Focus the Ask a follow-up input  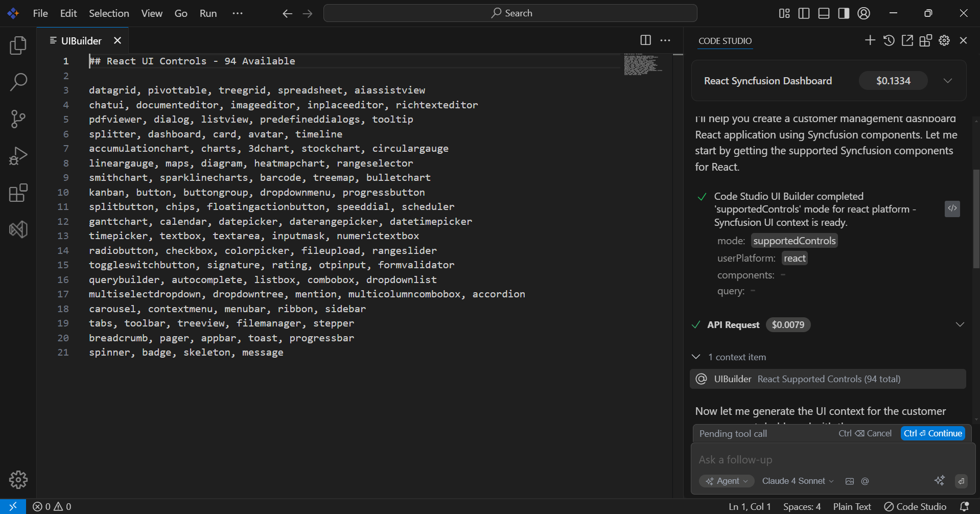[833, 459]
